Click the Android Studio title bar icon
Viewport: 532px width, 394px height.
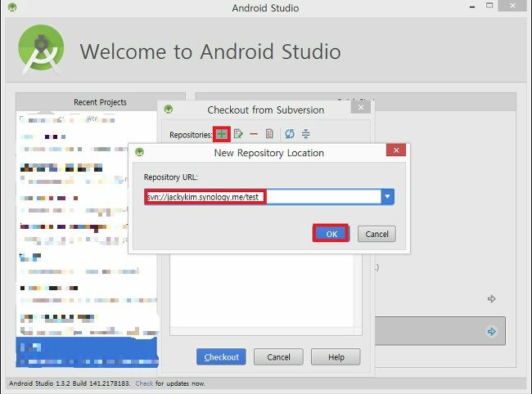[x=12, y=7]
